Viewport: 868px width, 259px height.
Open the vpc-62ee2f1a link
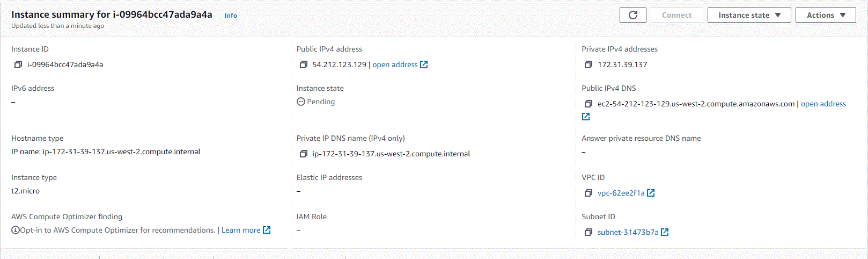[x=621, y=193]
